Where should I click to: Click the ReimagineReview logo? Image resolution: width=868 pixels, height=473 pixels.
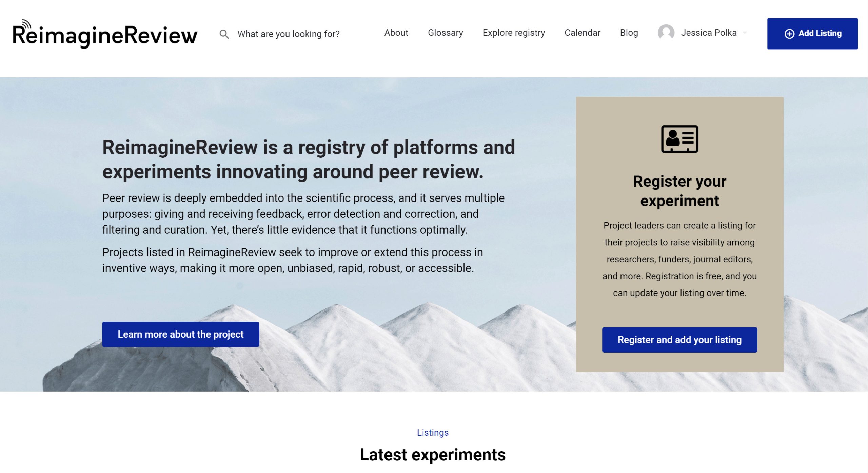coord(105,34)
